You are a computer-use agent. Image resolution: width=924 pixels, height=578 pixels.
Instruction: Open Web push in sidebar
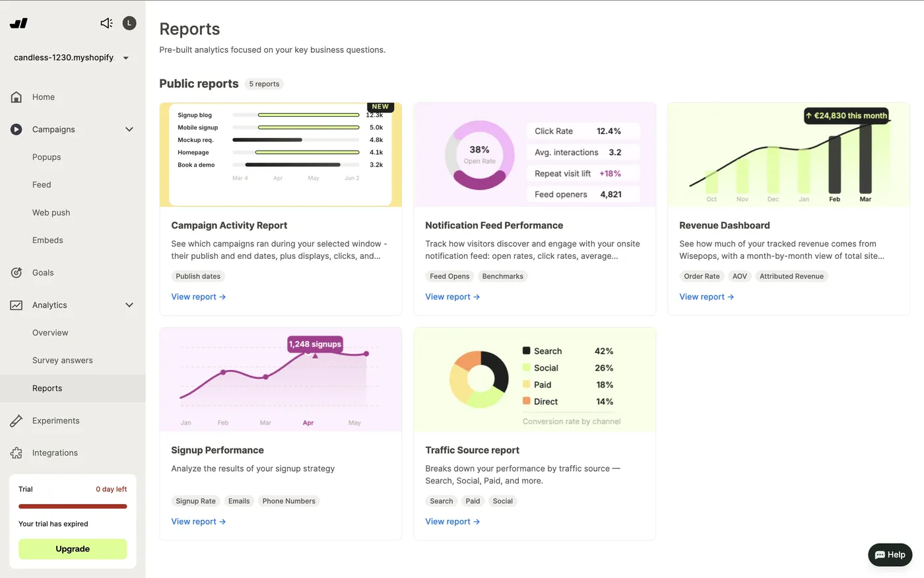pyautogui.click(x=51, y=213)
